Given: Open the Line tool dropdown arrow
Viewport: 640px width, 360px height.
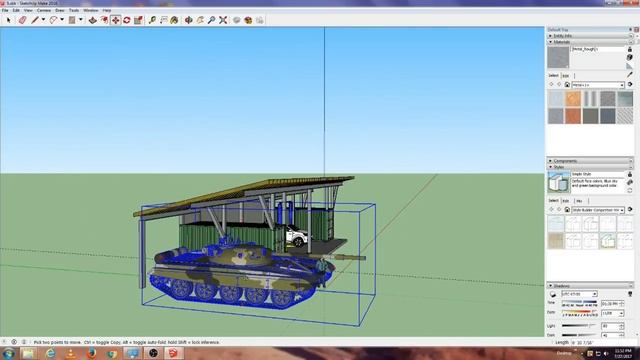Looking at the screenshot, I should pos(43,20).
